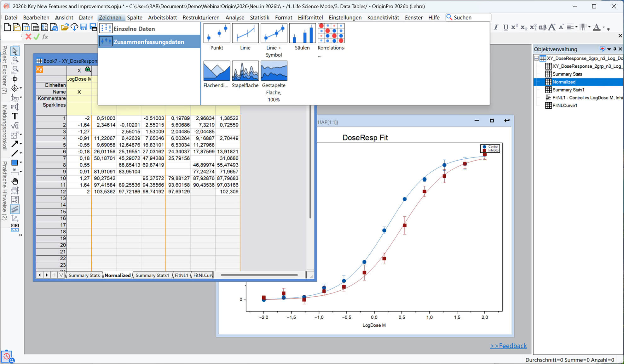Toggle pin on Objektverwaltung panel
This screenshot has height=364, width=624.
[615, 49]
